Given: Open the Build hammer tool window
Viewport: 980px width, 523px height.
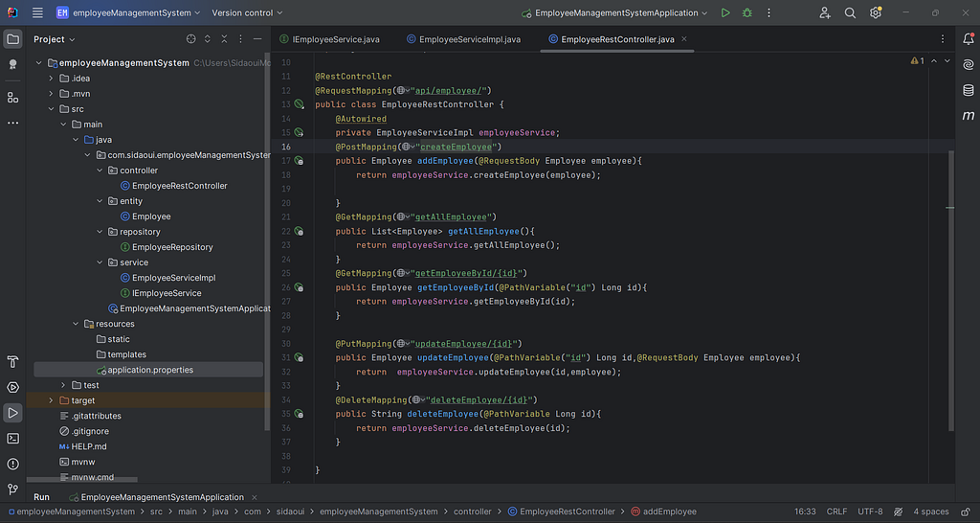Looking at the screenshot, I should [x=12, y=361].
